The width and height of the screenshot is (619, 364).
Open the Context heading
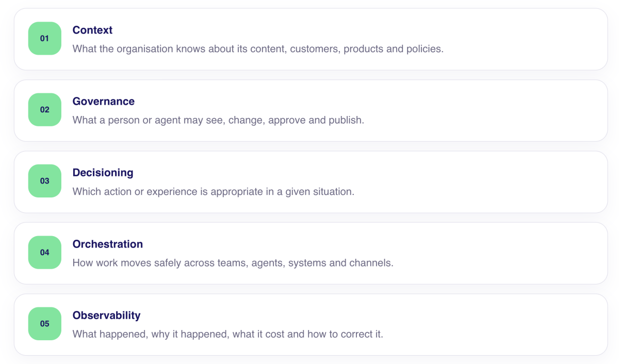click(92, 30)
